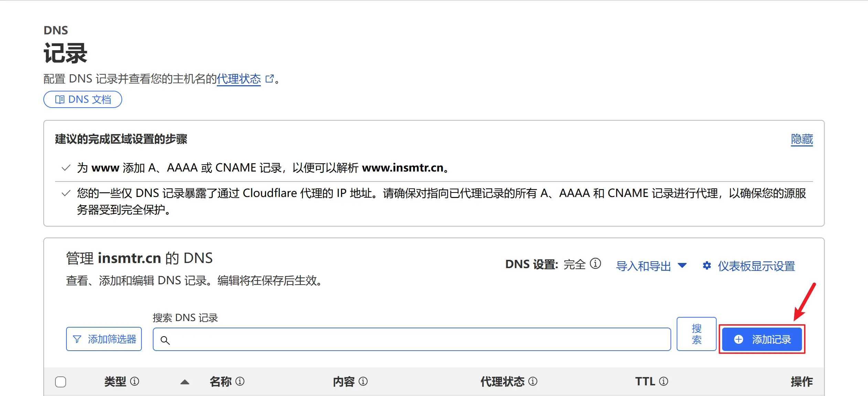Click the info icon next to 内容

363,381
